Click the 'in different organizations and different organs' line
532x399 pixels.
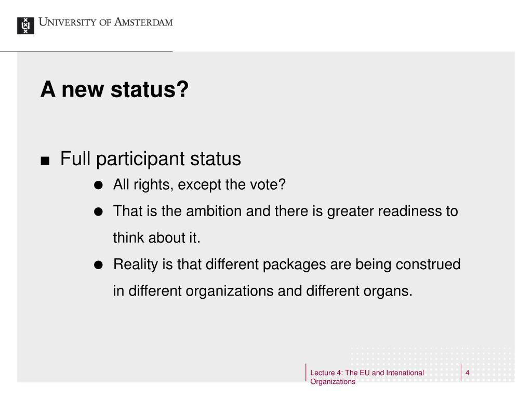pos(262,291)
